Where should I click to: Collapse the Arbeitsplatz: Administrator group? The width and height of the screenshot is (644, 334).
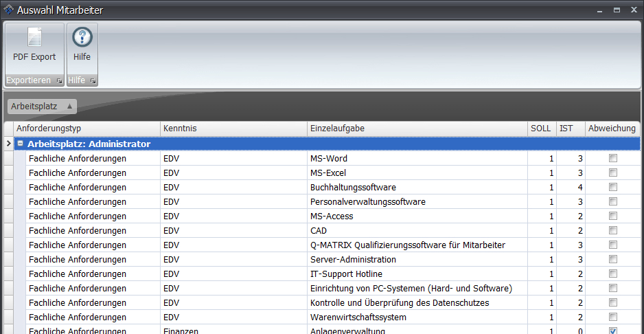[21, 144]
